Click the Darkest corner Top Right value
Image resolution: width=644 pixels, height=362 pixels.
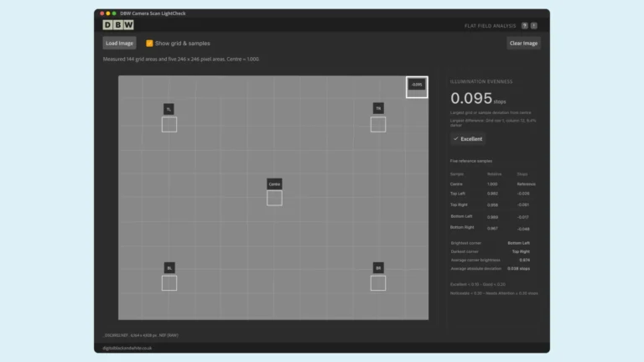[x=521, y=251]
